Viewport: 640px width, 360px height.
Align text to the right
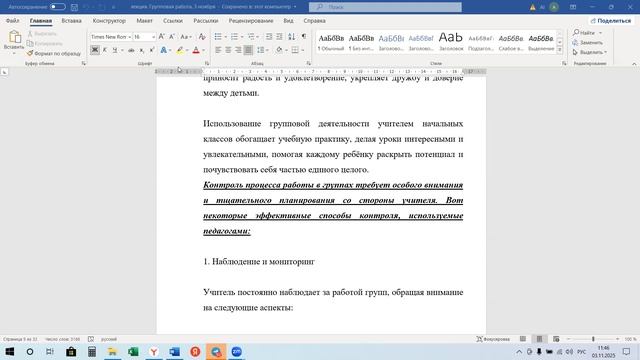coord(238,50)
